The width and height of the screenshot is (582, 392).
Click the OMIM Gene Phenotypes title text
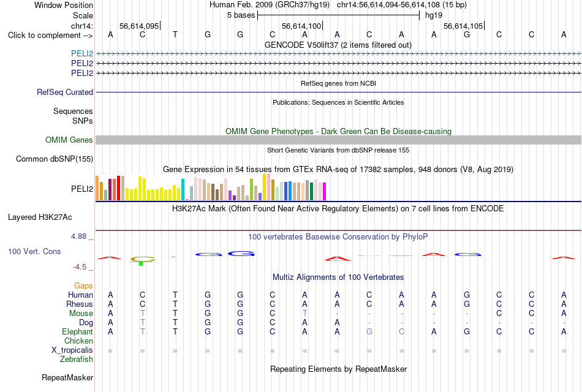click(338, 132)
